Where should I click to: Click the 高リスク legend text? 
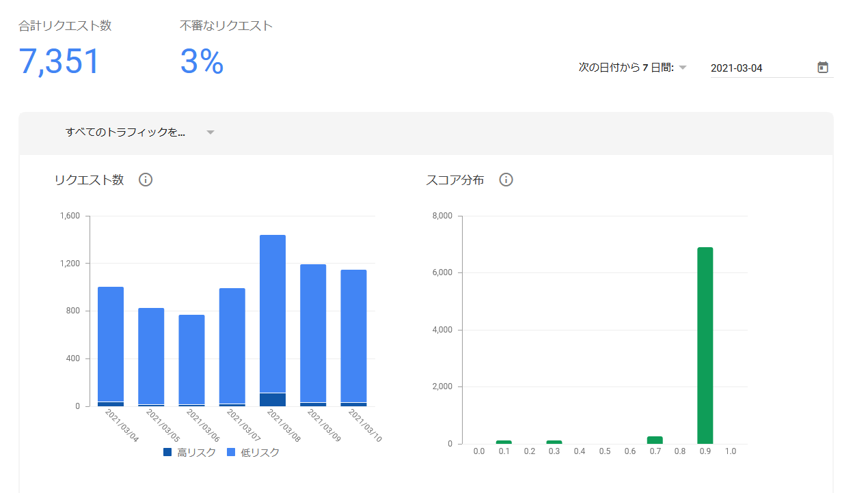pyautogui.click(x=197, y=452)
